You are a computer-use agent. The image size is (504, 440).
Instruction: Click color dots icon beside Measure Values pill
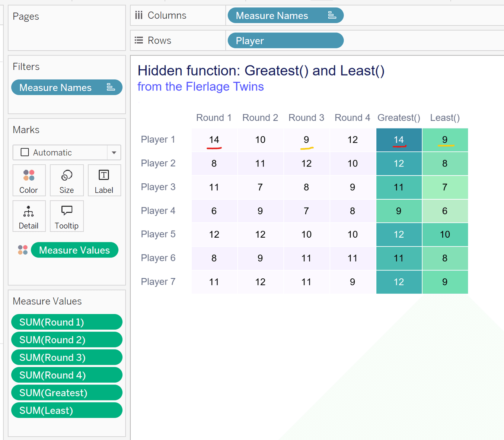pos(23,250)
